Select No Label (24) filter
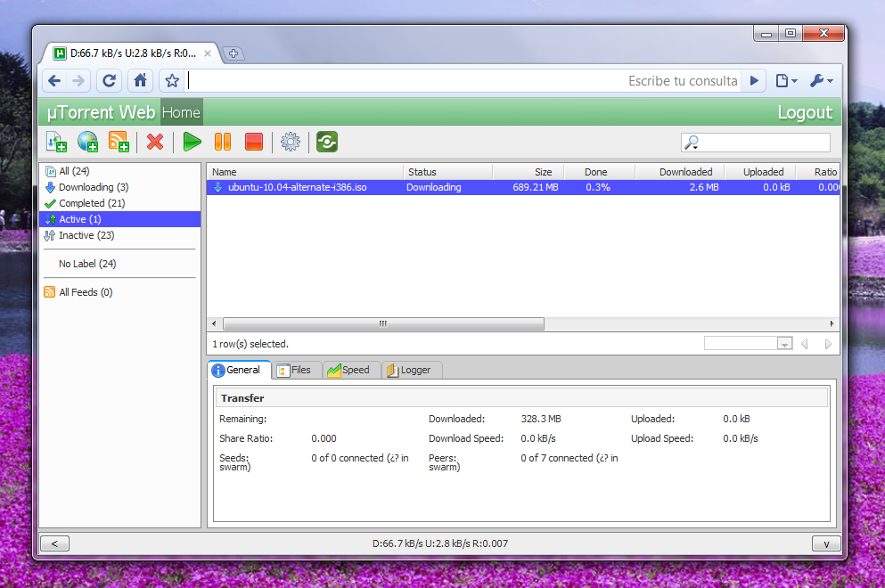The height and width of the screenshot is (588, 885). [87, 264]
